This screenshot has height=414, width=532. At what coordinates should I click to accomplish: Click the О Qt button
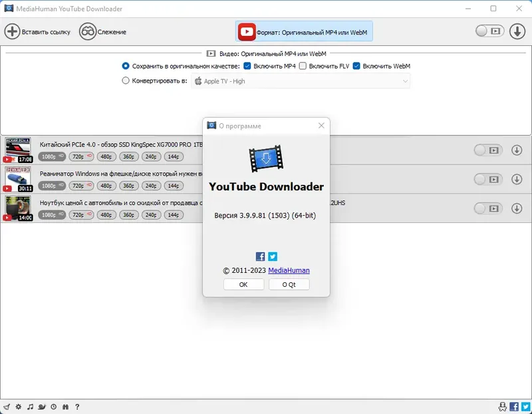point(288,284)
